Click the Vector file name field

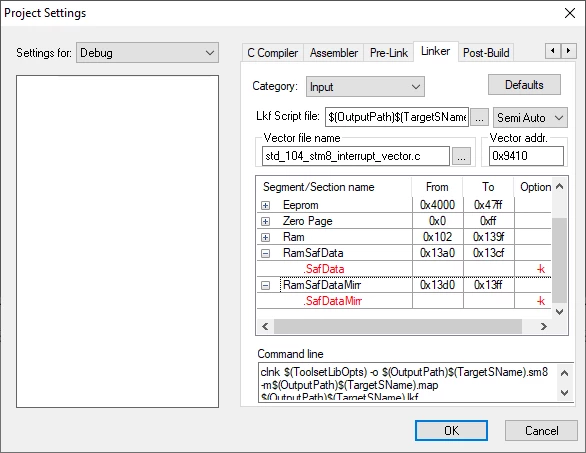pyautogui.click(x=355, y=156)
